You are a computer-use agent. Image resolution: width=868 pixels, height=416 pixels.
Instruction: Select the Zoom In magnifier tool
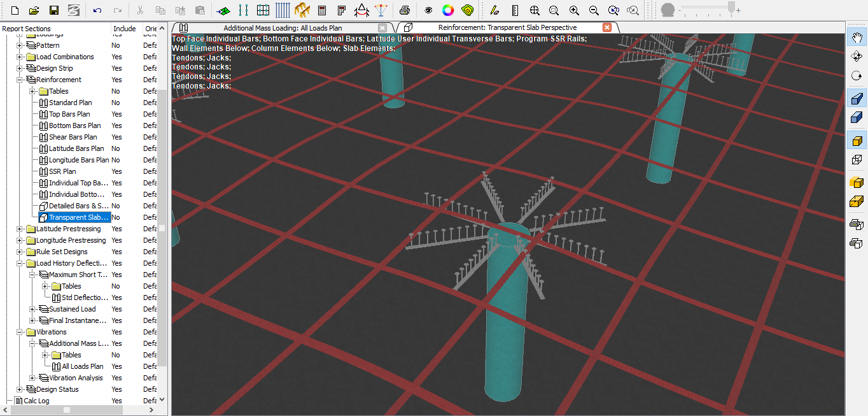(x=574, y=10)
